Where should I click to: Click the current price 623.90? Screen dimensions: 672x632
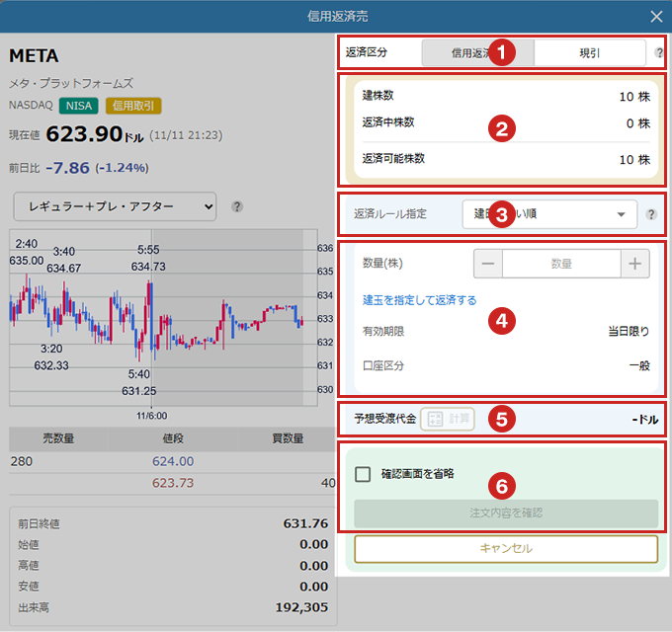84,134
